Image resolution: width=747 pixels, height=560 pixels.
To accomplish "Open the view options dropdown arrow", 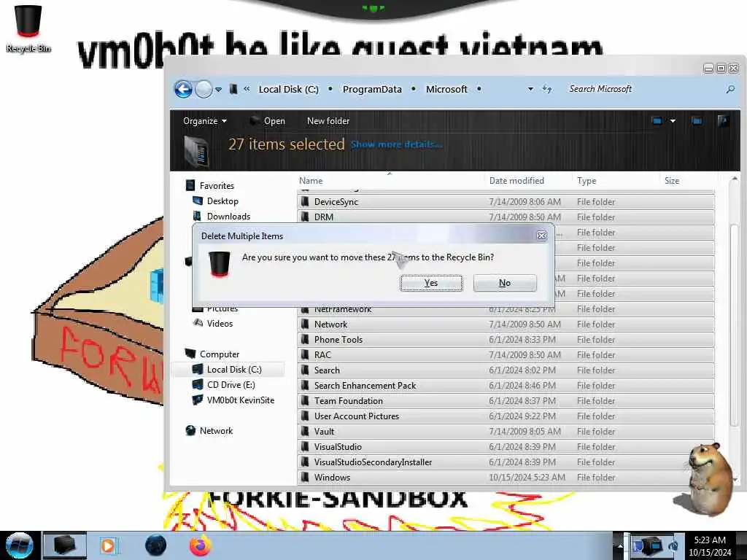I will (x=673, y=121).
